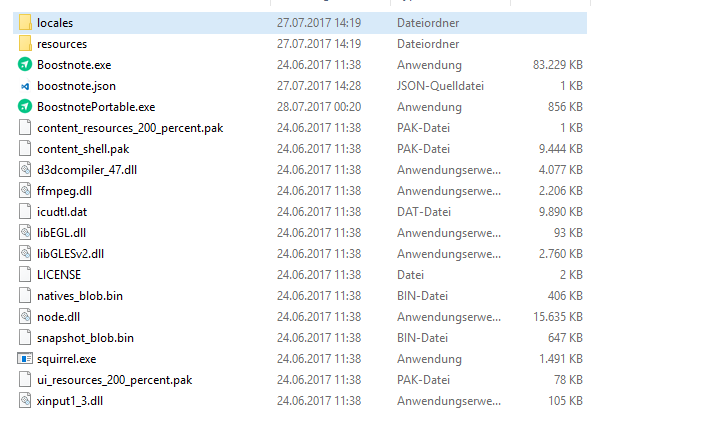Click the size value 4.077 KB

[561, 170]
